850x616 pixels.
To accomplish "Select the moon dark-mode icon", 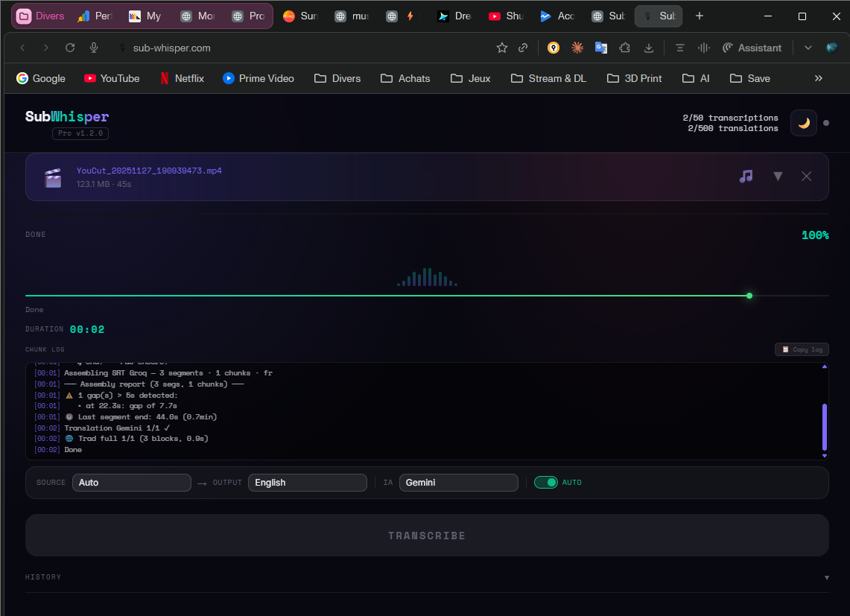I will (803, 123).
